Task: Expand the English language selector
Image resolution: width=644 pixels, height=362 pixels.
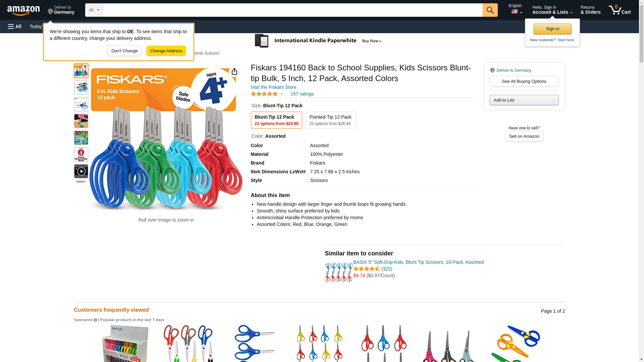Action: 516,9
